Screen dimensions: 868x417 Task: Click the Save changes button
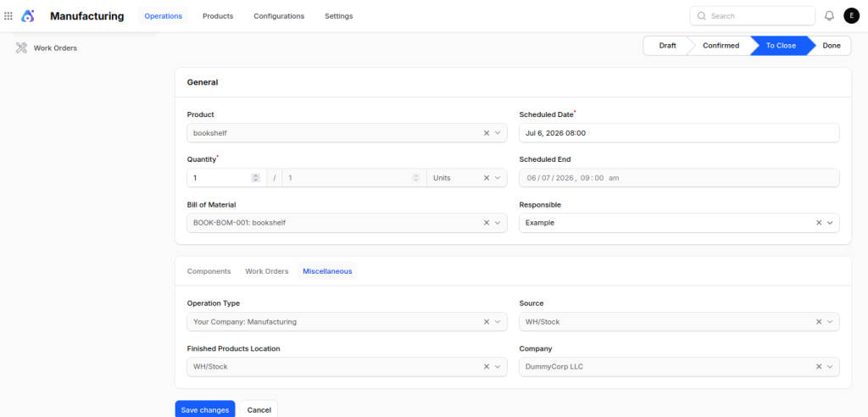point(205,410)
